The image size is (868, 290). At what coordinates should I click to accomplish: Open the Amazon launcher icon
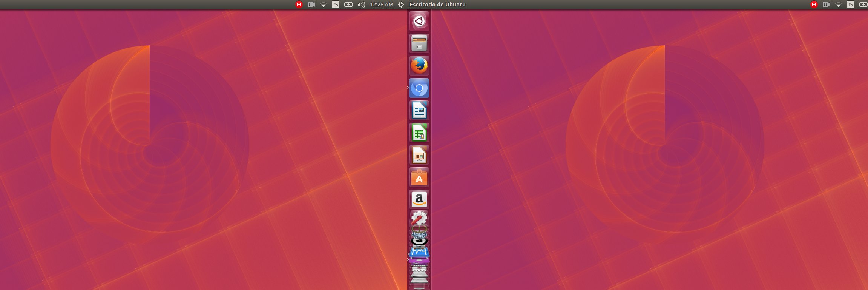(419, 199)
